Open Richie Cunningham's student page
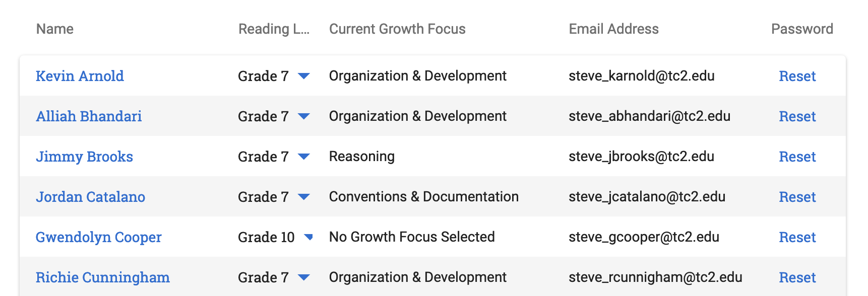Viewport: 868px width, 296px height. click(x=102, y=277)
